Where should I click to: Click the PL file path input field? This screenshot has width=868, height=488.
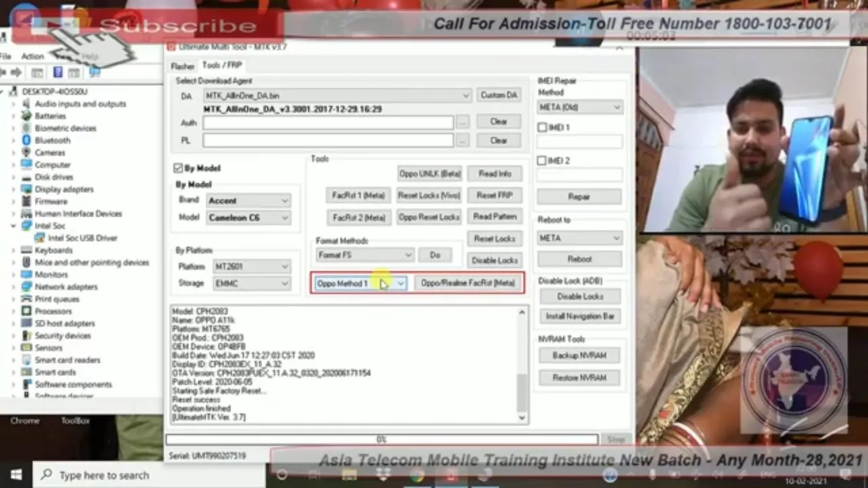[328, 140]
